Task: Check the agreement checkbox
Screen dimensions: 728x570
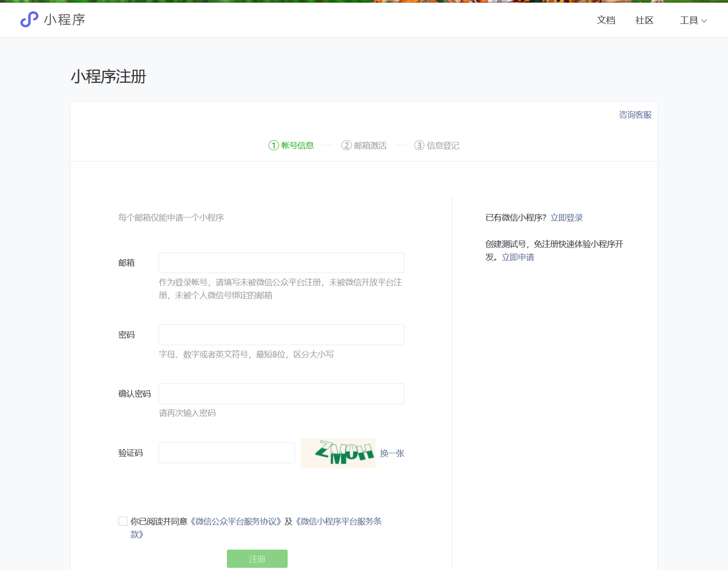Action: coord(123,521)
